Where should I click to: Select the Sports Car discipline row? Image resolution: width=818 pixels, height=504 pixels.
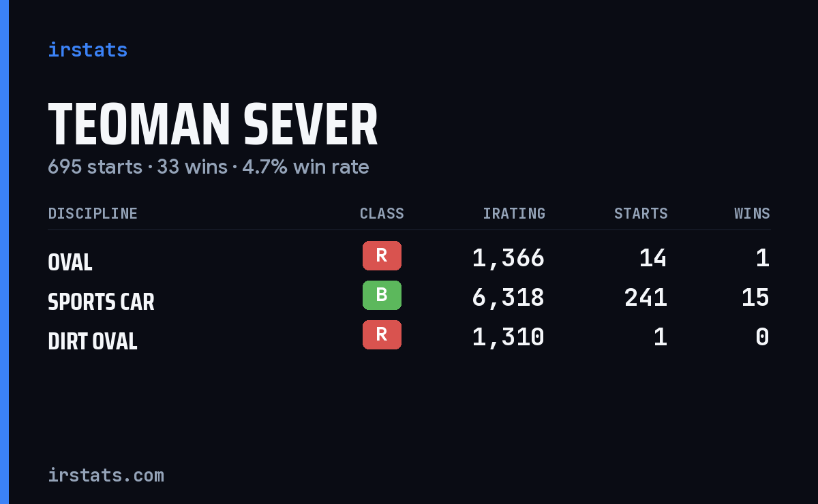coord(409,298)
